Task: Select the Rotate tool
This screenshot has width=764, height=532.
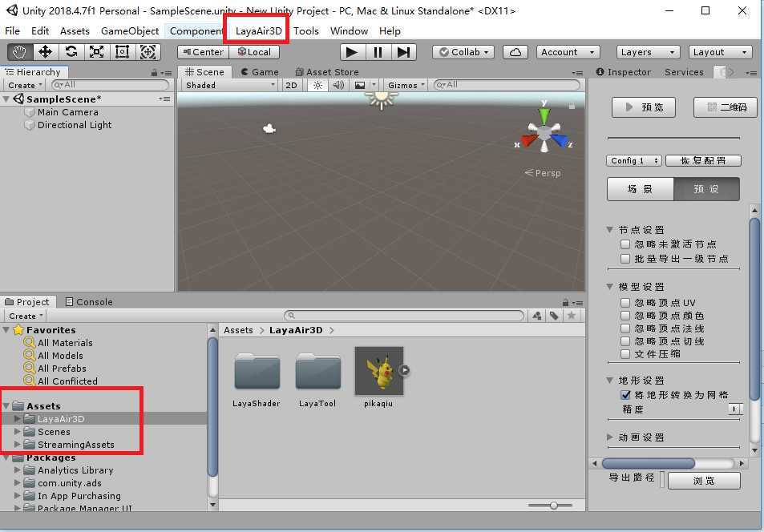Action: tap(71, 51)
